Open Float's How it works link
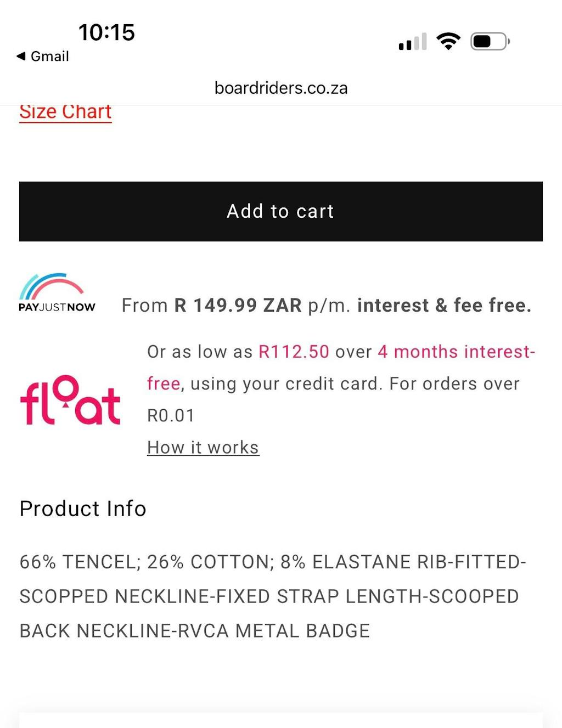 click(x=203, y=448)
